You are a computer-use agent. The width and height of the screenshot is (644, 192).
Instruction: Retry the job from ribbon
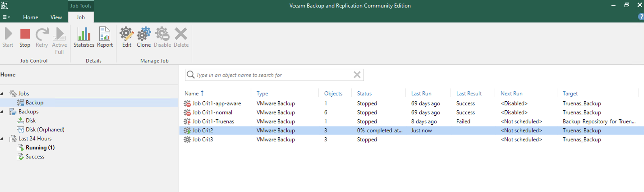point(42,37)
